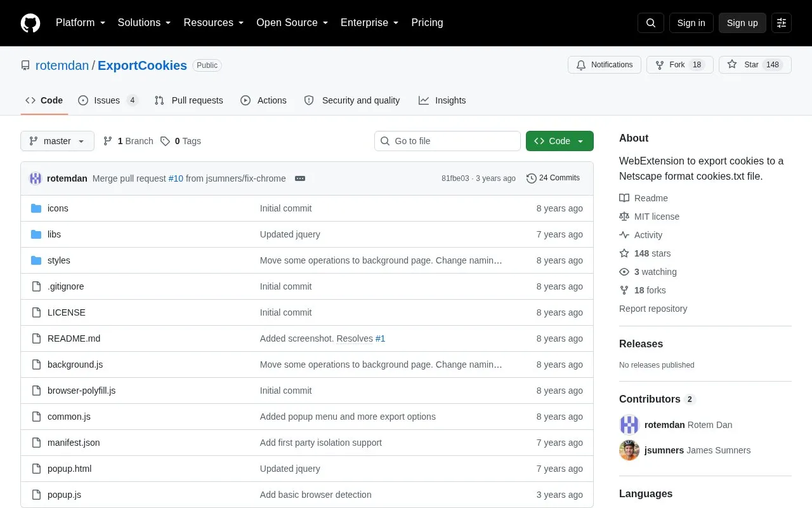
Task: Click the ellipsis to expand commit message
Action: coord(300,178)
